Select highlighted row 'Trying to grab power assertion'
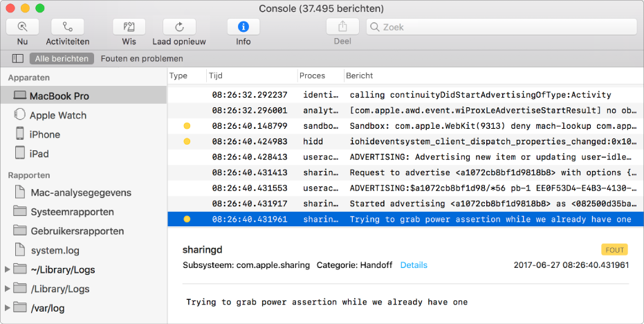This screenshot has width=644, height=324. click(x=406, y=219)
